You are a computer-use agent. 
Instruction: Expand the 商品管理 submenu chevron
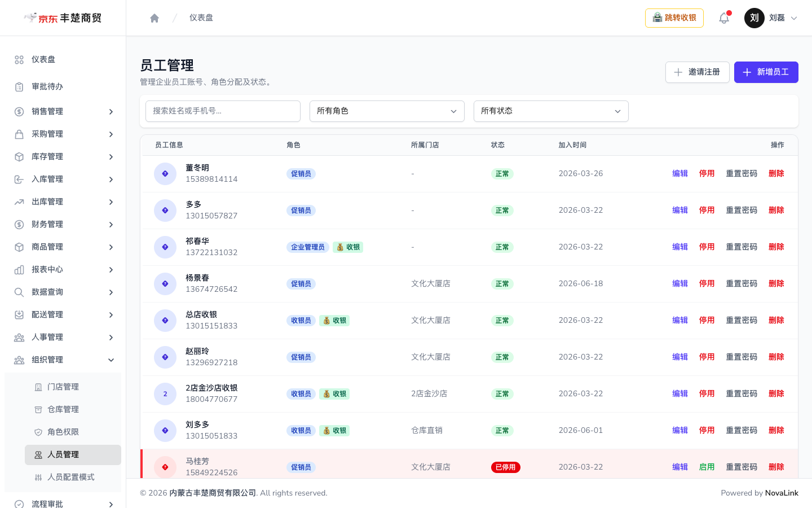pos(111,247)
